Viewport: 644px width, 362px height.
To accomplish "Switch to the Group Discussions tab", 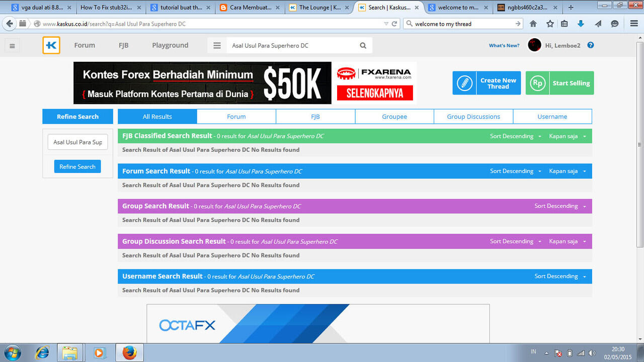I will tap(473, 117).
